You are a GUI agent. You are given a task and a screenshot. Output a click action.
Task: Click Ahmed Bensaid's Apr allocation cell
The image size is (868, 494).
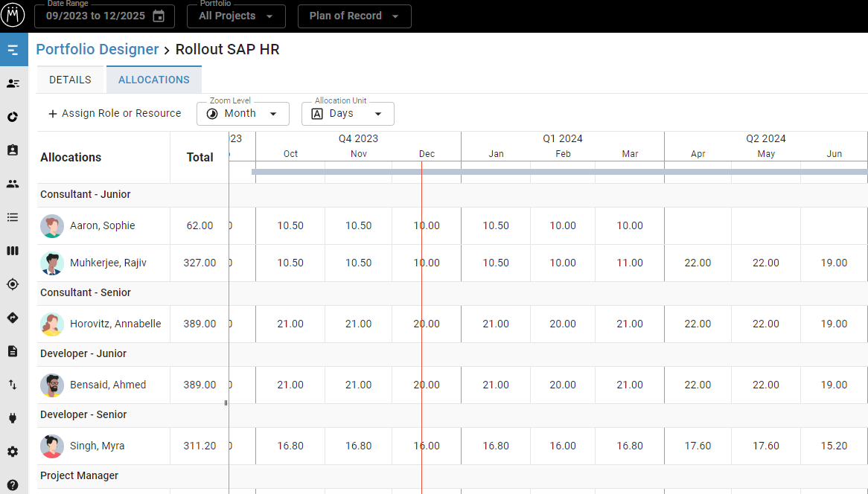698,385
